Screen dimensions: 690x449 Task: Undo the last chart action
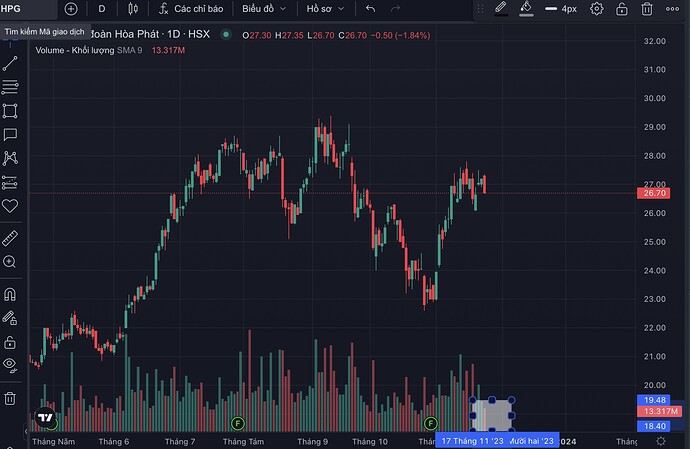pos(371,9)
